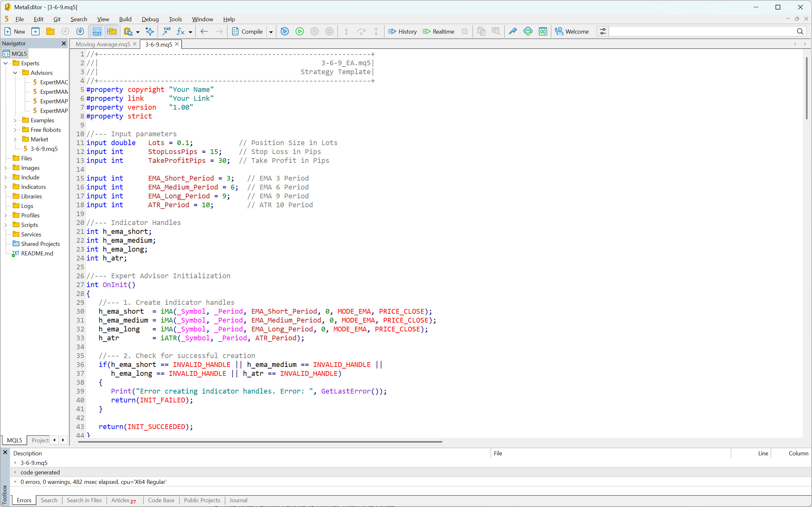Open folder icon in toolbar

click(x=50, y=31)
